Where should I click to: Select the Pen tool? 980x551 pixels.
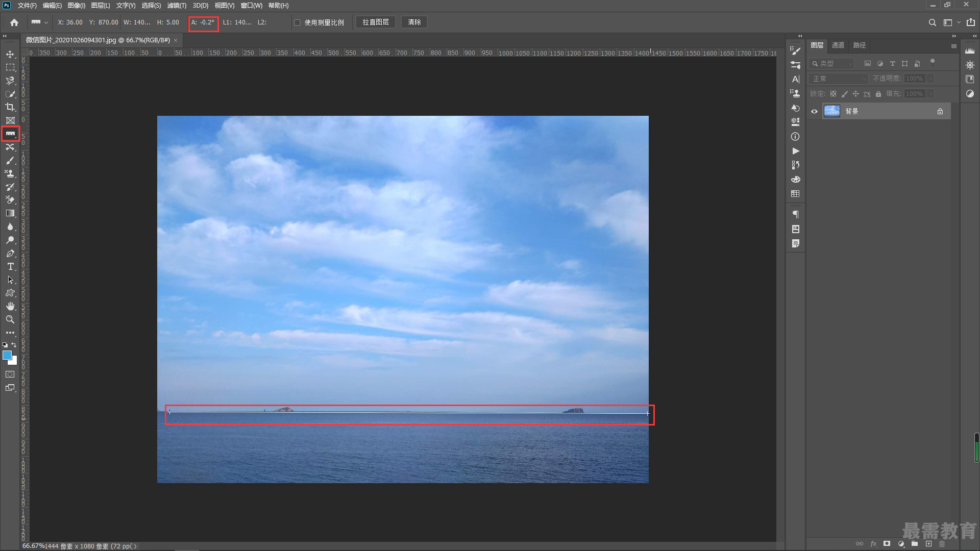pyautogui.click(x=10, y=253)
